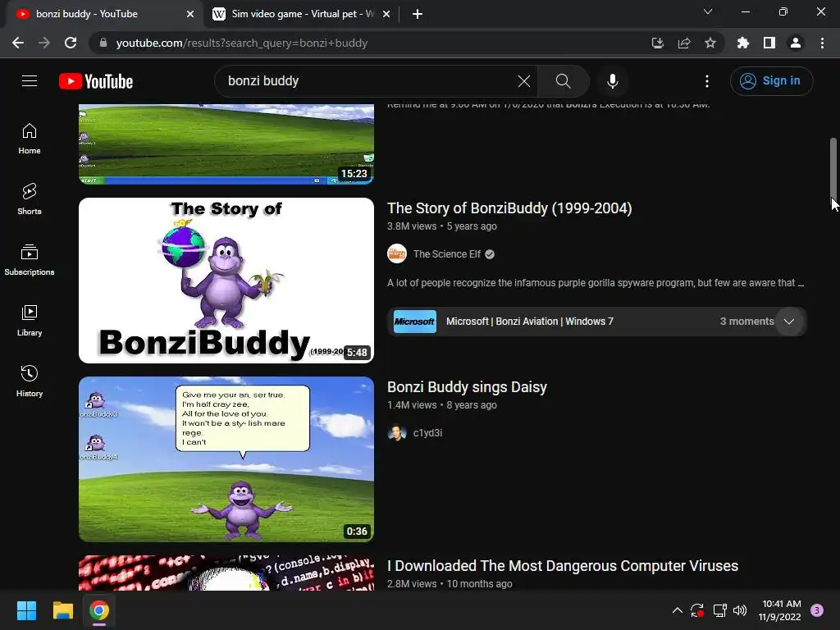Toggle the Chrome side panel
This screenshot has width=840, height=630.
coord(769,43)
